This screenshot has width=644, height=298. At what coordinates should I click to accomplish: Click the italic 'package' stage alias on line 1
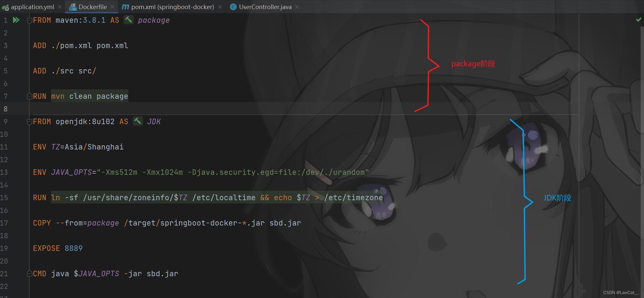[x=154, y=20]
